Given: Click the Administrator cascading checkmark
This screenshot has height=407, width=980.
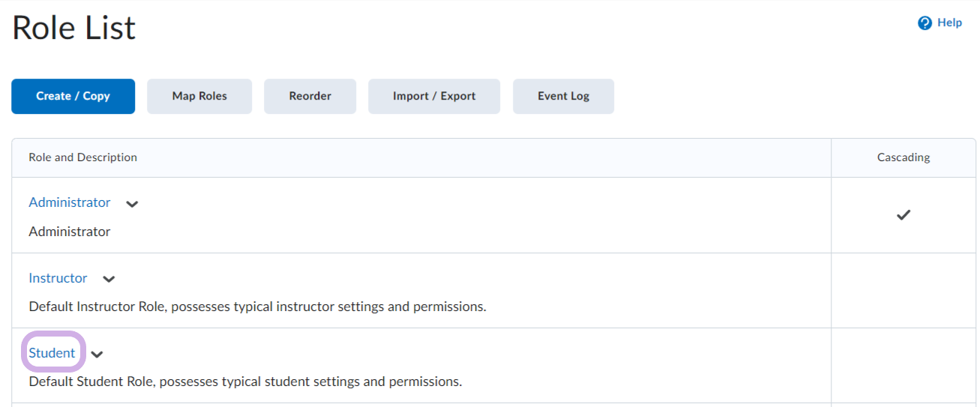Looking at the screenshot, I should pos(904,215).
